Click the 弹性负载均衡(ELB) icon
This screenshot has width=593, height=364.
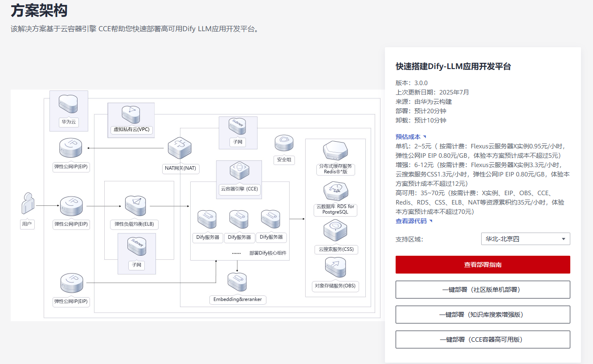135,206
